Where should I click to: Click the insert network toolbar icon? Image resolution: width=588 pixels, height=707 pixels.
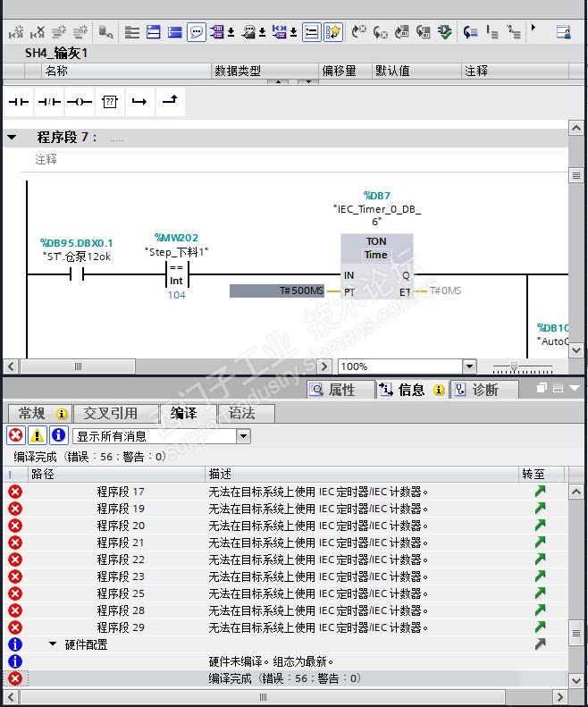click(x=16, y=32)
